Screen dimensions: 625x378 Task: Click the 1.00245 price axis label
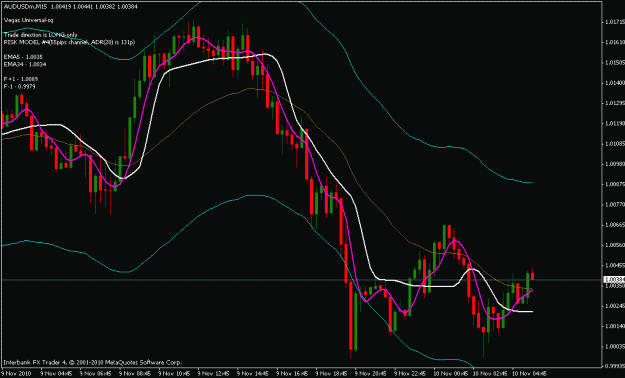(614, 306)
